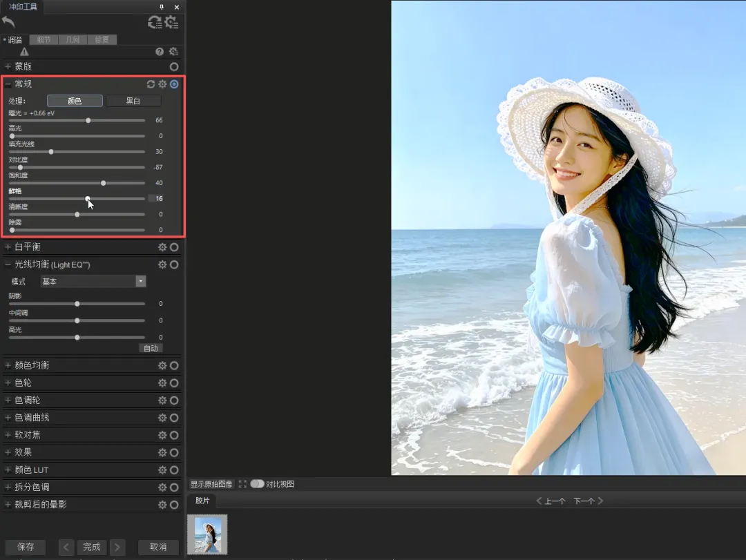Click the exposure warning triangle icon
Viewport: 746px width, 560px height.
coord(24,52)
